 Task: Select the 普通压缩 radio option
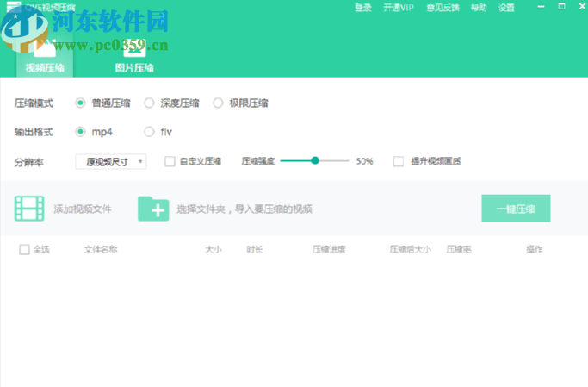click(x=80, y=103)
